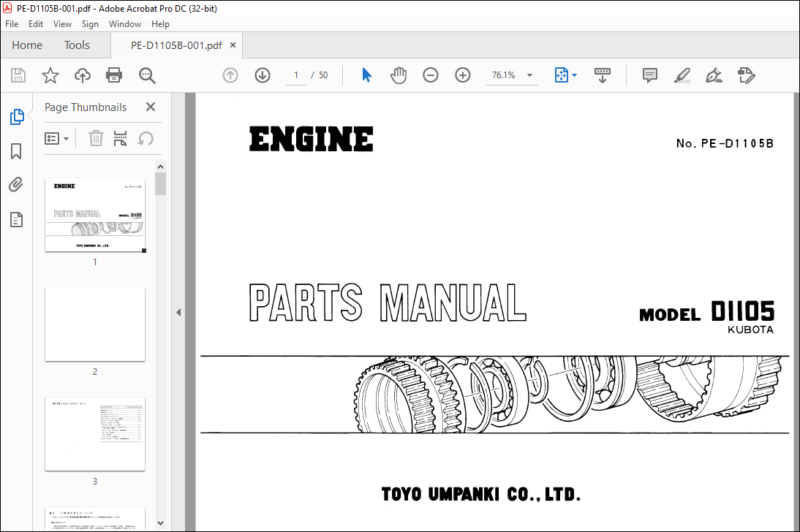Upload file to cloud icon
800x532 pixels.
tap(82, 75)
